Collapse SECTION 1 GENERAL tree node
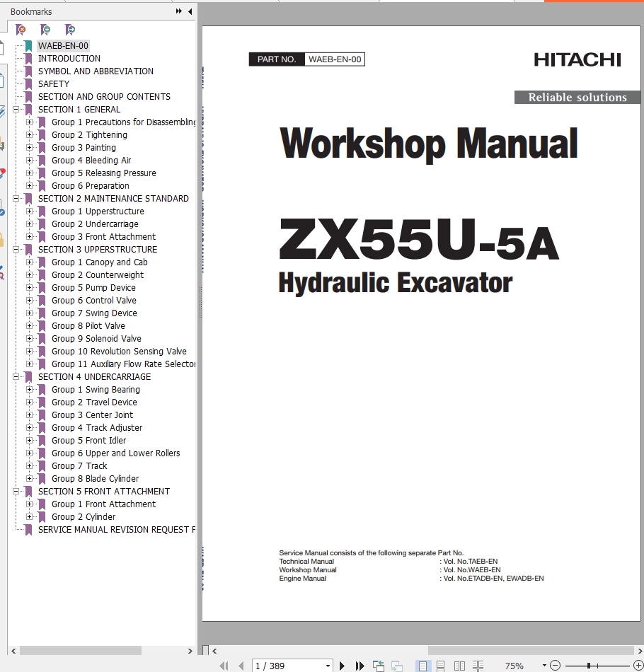The height and width of the screenshot is (672, 644). pyautogui.click(x=16, y=109)
